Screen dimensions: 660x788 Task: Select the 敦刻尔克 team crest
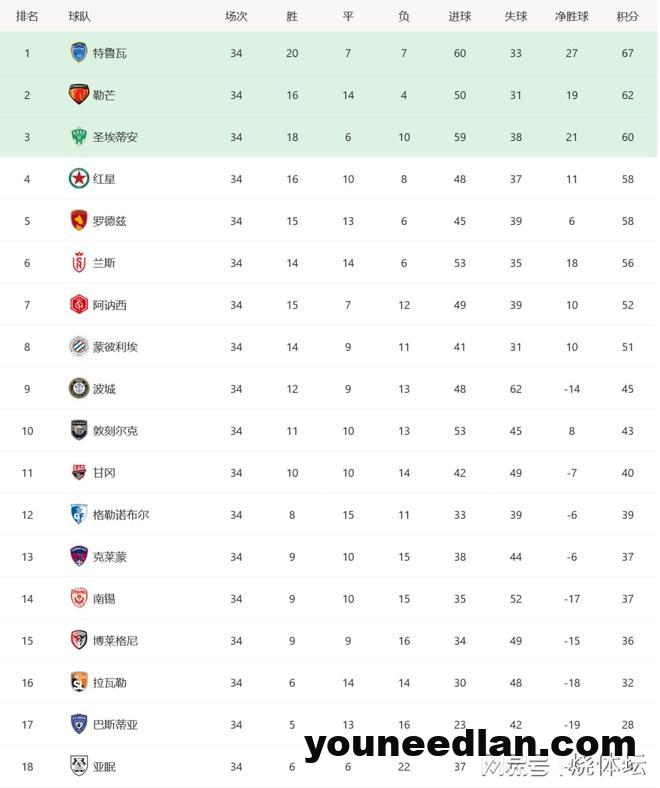pyautogui.click(x=78, y=430)
